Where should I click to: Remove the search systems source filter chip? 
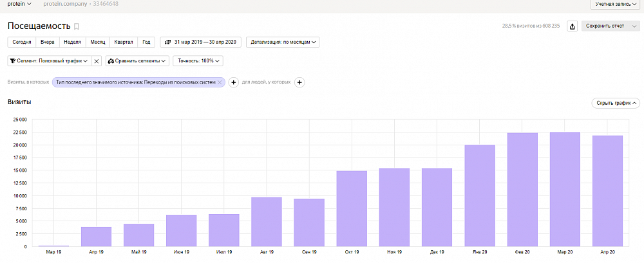click(220, 82)
